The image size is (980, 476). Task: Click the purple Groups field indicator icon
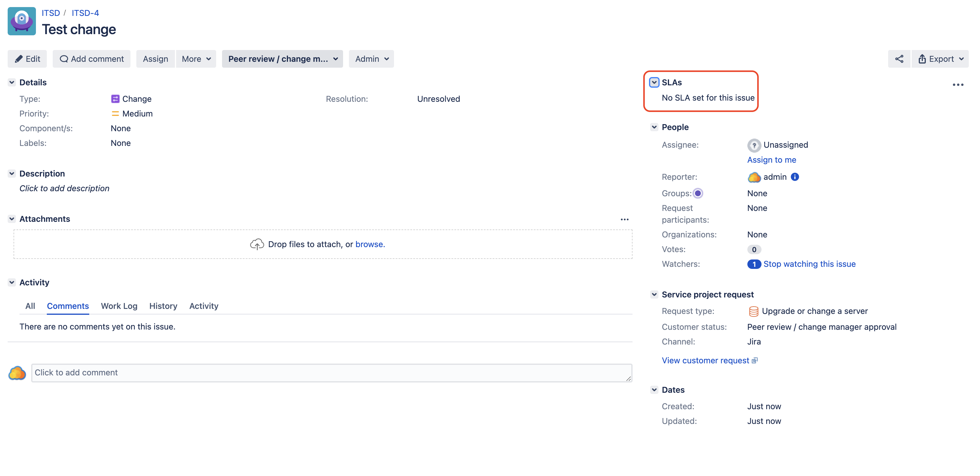698,194
